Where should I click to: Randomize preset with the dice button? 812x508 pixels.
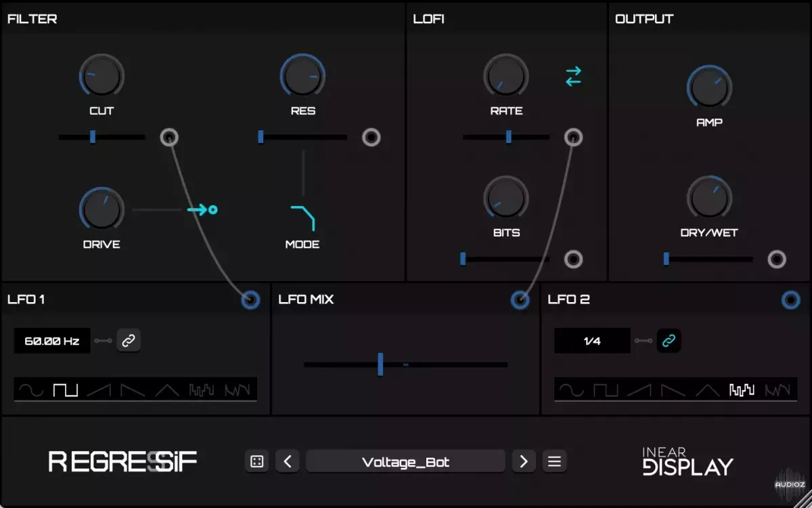coord(256,462)
